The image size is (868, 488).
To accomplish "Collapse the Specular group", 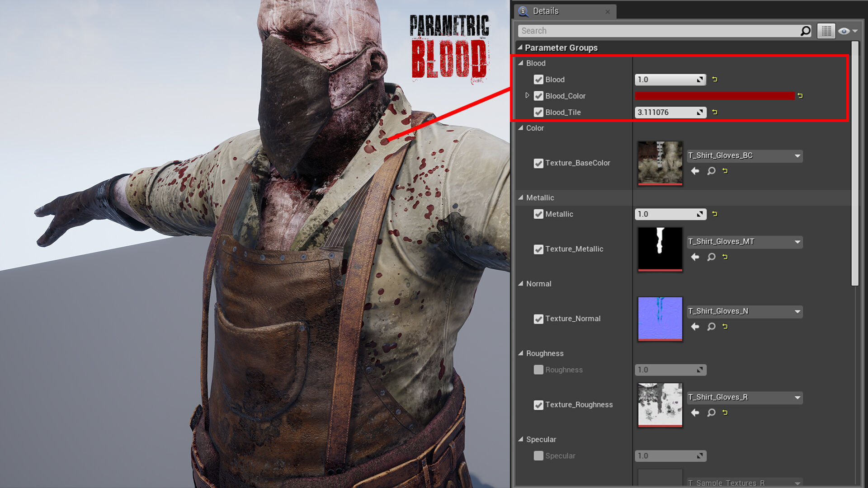I will click(x=521, y=439).
